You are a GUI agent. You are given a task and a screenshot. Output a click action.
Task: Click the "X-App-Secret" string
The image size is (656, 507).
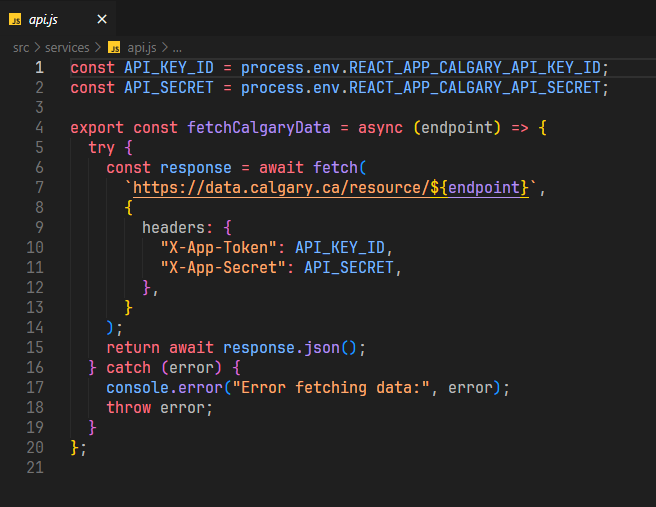pyautogui.click(x=223, y=268)
